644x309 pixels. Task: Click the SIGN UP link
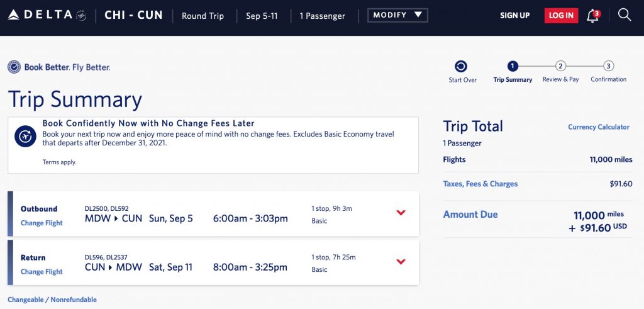(514, 16)
